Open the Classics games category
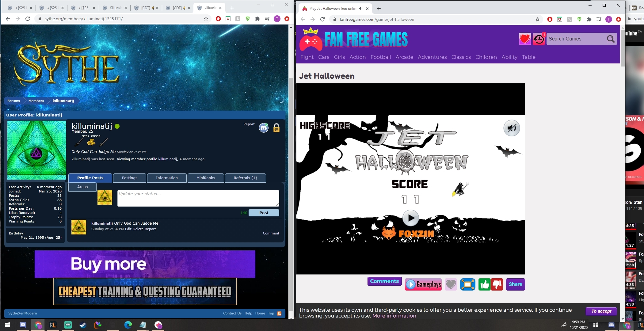644x331 pixels. click(x=461, y=57)
